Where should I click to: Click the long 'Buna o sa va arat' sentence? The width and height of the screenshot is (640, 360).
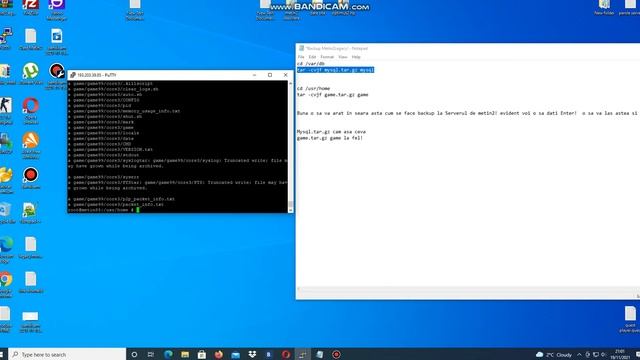(468, 113)
